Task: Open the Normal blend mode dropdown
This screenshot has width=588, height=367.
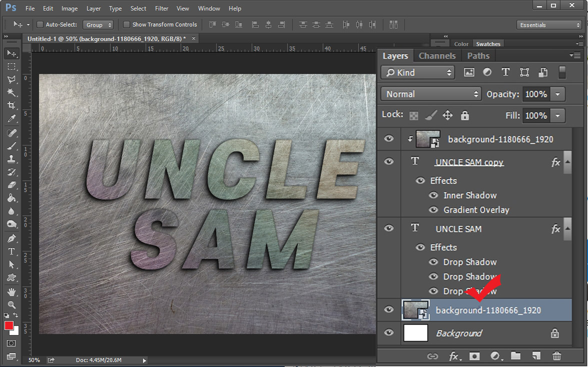Action: tap(431, 94)
